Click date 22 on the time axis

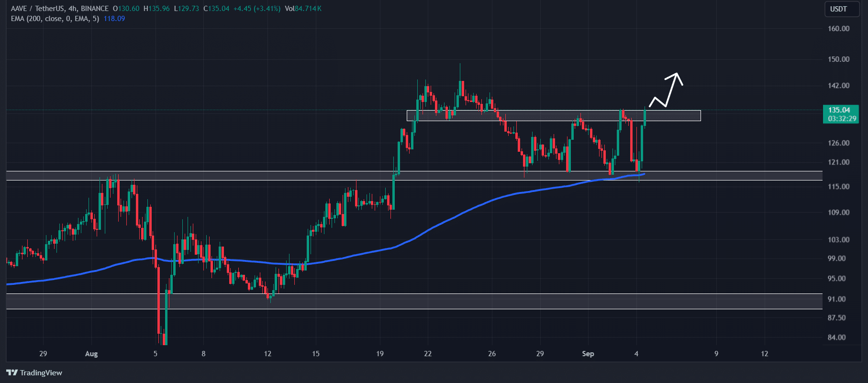pyautogui.click(x=428, y=354)
